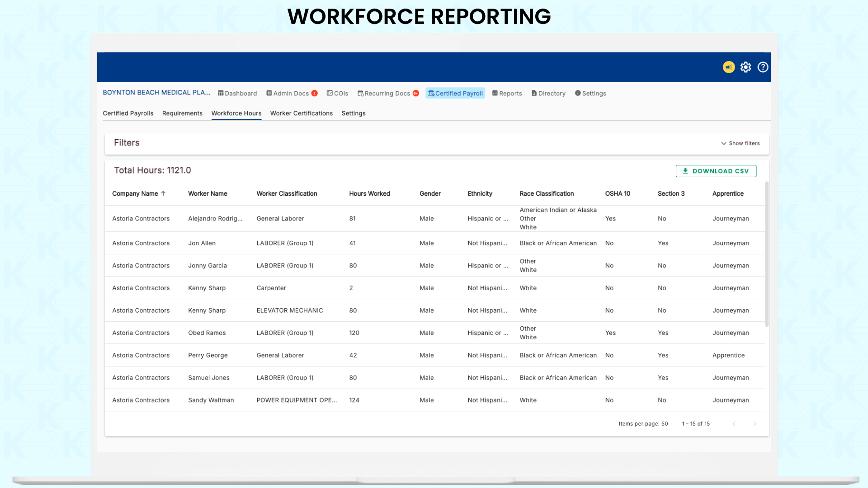Switch to Worker Certifications tab
This screenshot has width=868, height=488.
point(301,113)
